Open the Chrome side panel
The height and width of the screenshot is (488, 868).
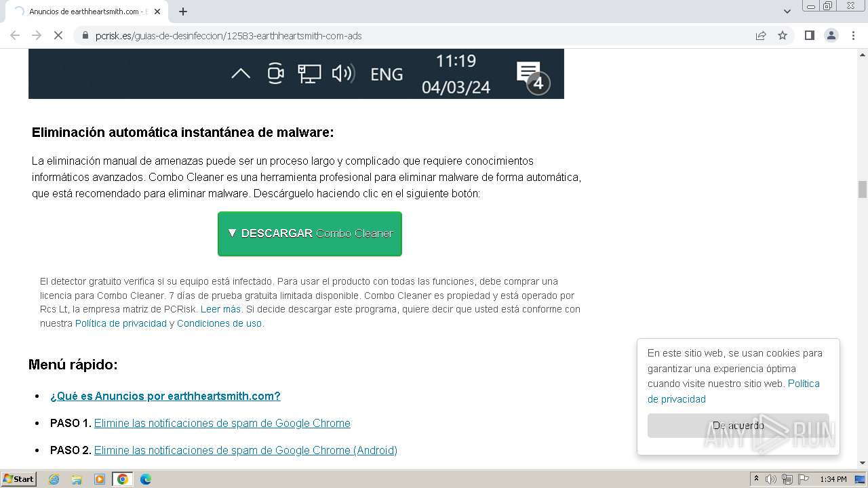tap(810, 35)
